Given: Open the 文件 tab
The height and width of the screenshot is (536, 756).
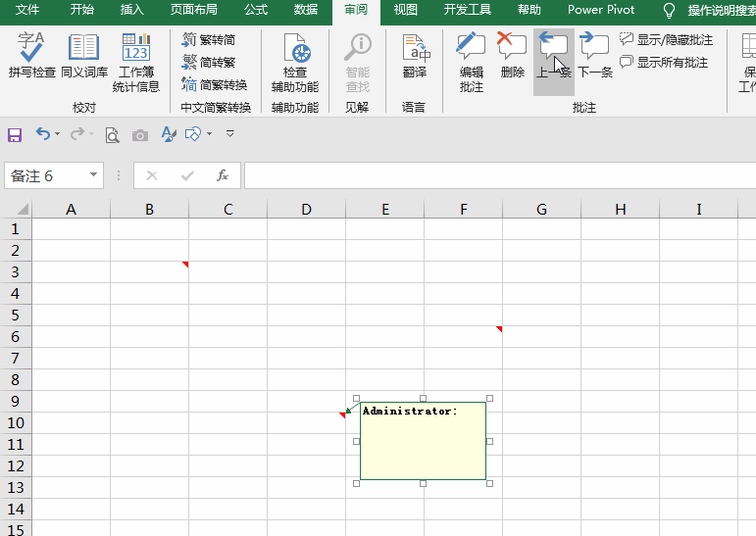Looking at the screenshot, I should 27,10.
